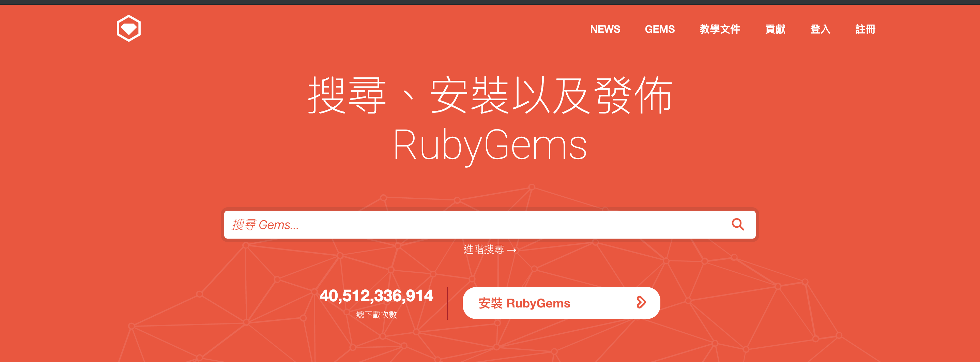Go to 登入 sign in page
Image resolution: width=980 pixels, height=362 pixels.
coord(820,29)
